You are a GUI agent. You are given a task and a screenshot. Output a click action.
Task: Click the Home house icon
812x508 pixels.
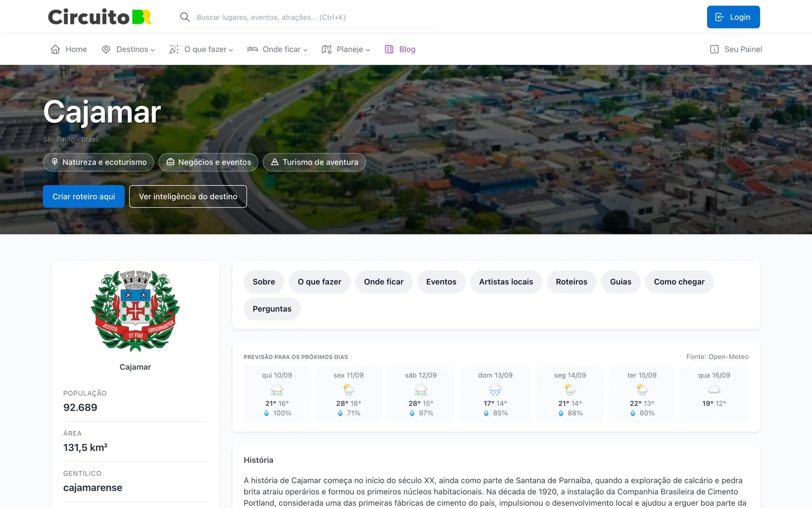coord(55,49)
